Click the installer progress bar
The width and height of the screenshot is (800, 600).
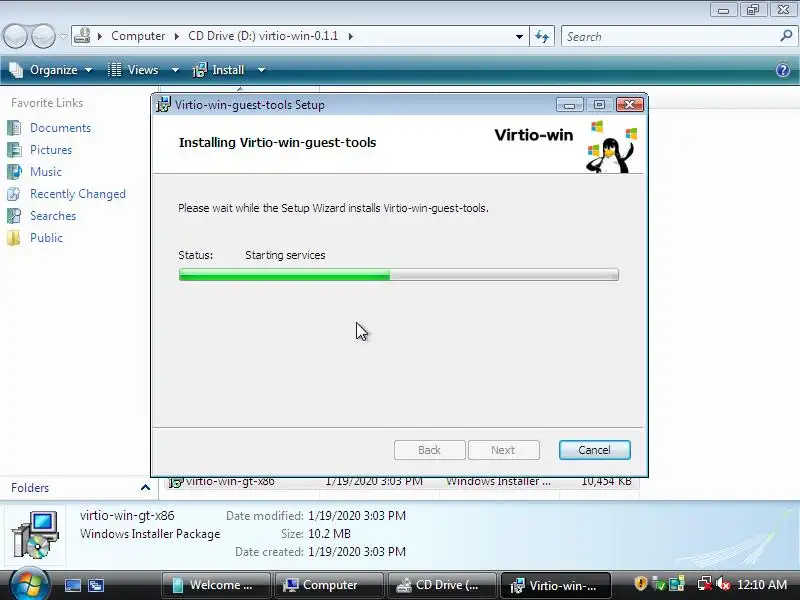pyautogui.click(x=398, y=275)
